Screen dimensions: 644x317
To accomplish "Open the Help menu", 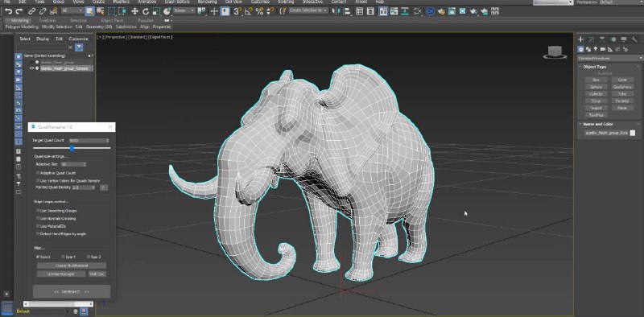I will tap(379, 2).
